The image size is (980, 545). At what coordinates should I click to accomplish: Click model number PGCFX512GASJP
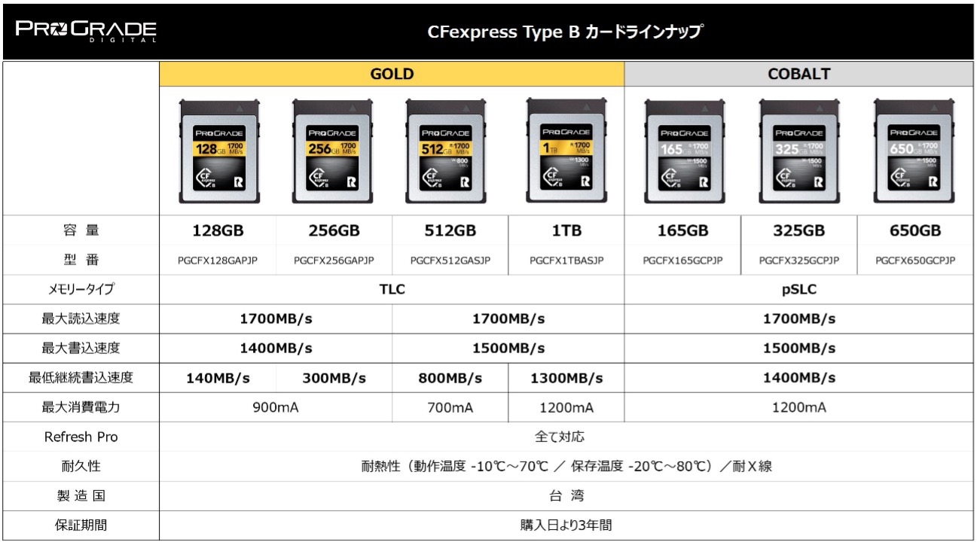450,260
